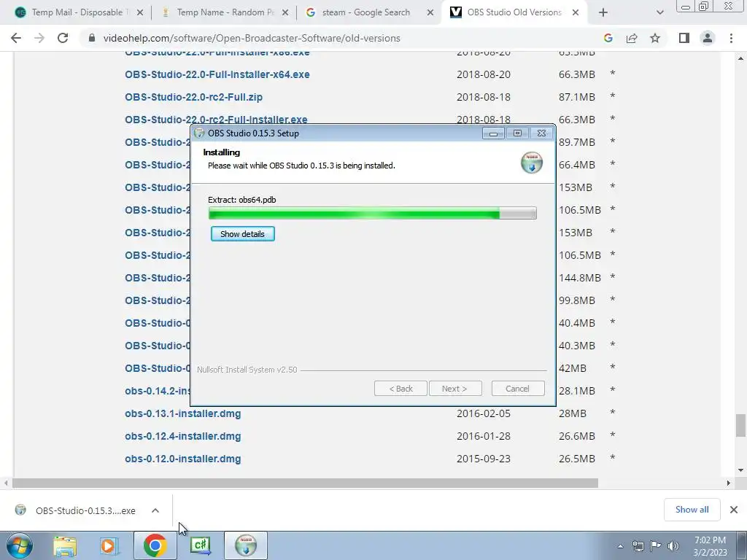This screenshot has height=560, width=747.
Task: Click the lock icon in the address bar
Action: pos(92,38)
